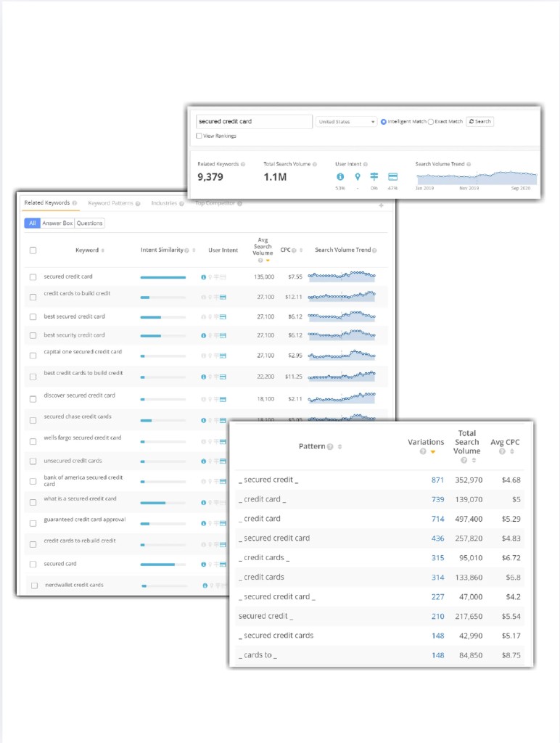
Task: Click help icon under Avg CPC column header
Action: (502, 451)
